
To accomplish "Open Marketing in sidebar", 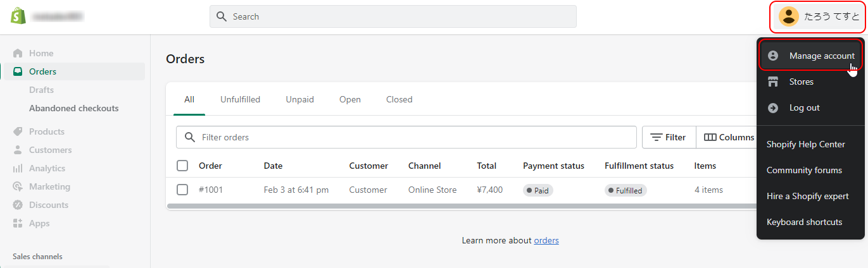I will click(49, 186).
